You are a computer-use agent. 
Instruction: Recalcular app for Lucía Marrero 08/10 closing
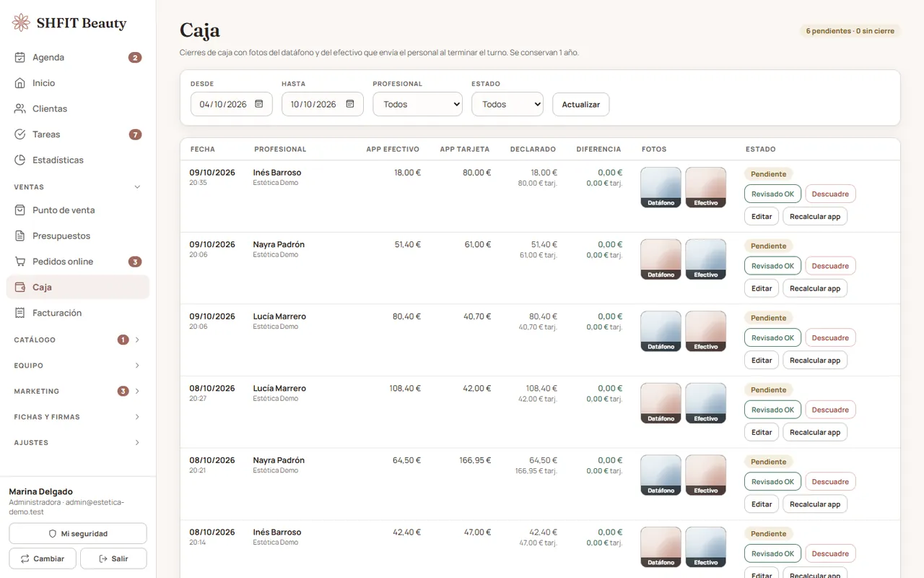tap(815, 432)
